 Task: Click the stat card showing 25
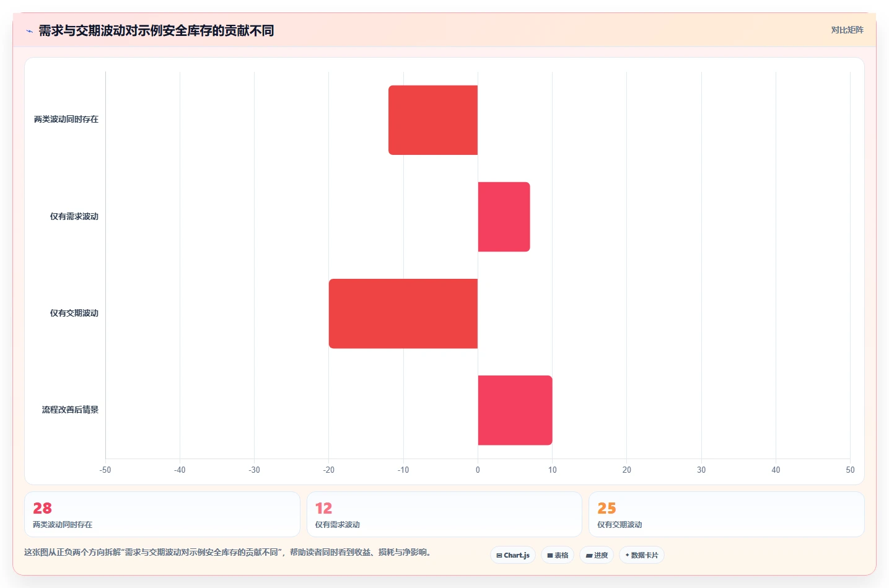click(x=727, y=514)
